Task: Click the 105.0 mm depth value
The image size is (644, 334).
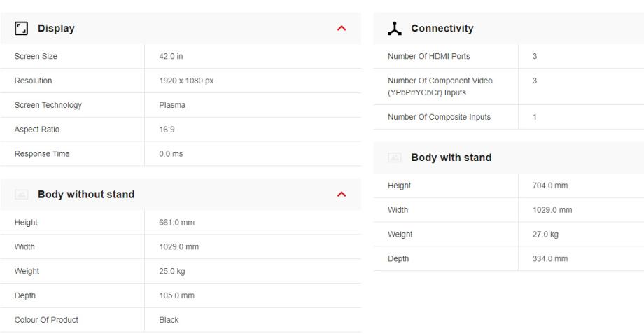Action: [x=176, y=295]
